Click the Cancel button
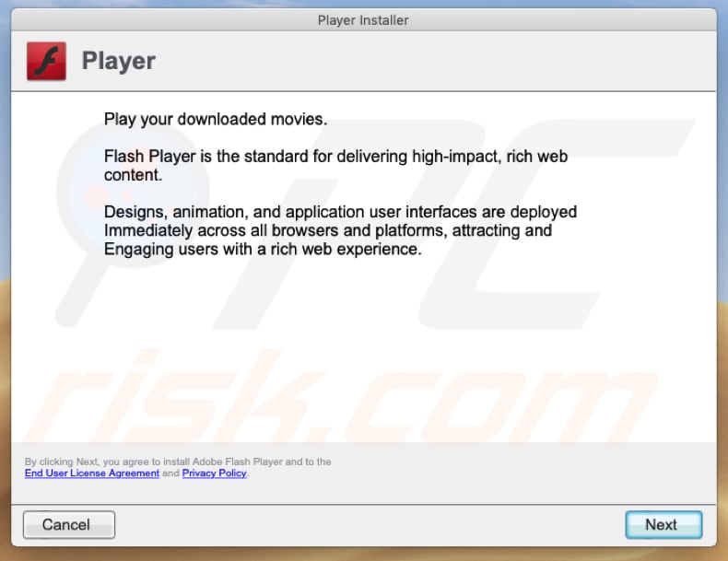Viewport: 728px width, 561px height. pos(69,525)
